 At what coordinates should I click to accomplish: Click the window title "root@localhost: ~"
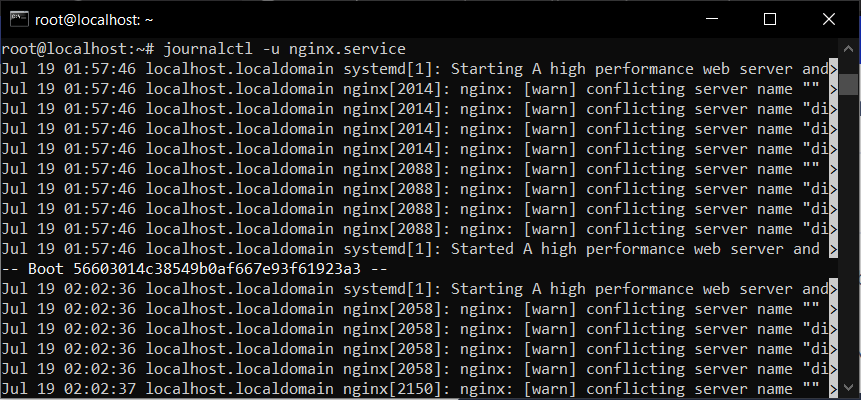point(94,20)
